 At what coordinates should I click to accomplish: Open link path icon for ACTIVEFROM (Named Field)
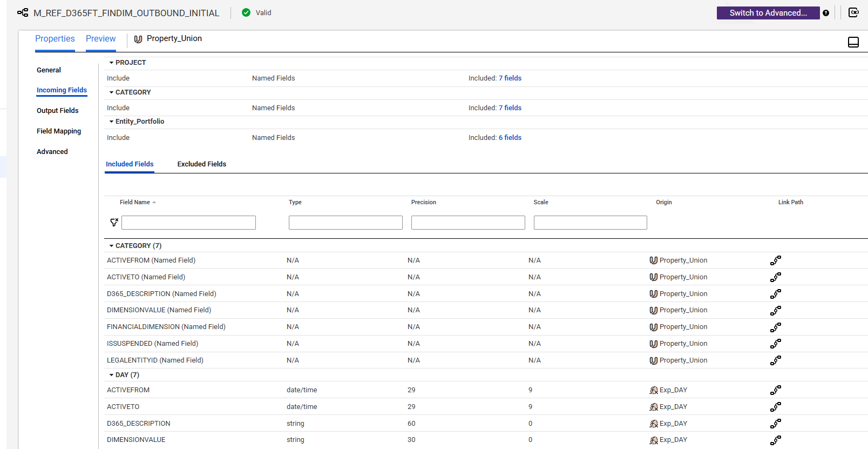pyautogui.click(x=776, y=260)
